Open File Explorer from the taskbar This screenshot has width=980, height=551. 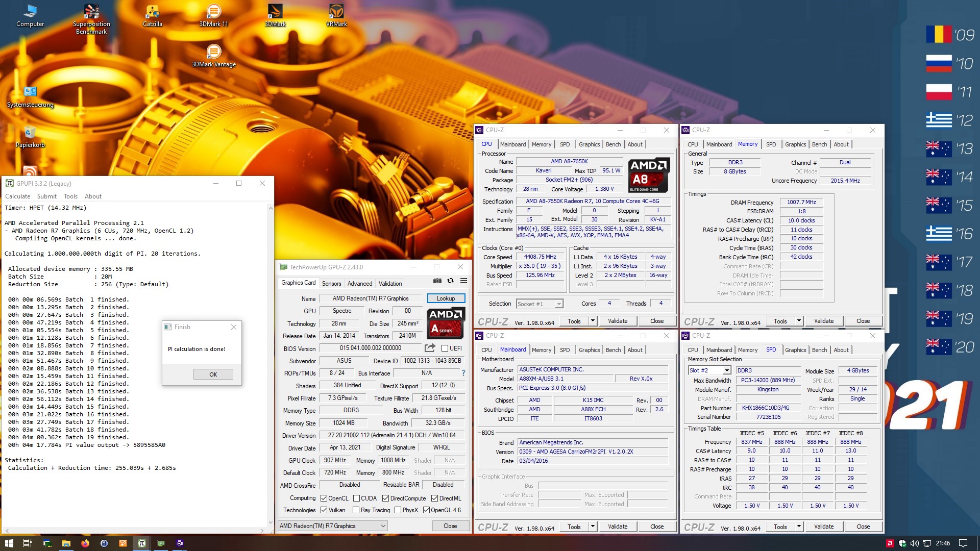[x=66, y=543]
